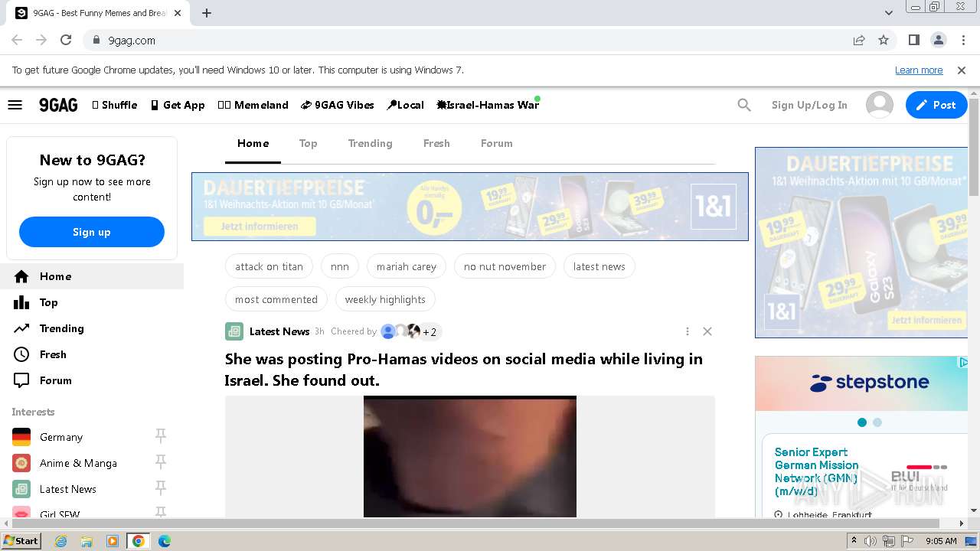Click the user avatar icon
This screenshot has height=551, width=980.
click(x=880, y=105)
